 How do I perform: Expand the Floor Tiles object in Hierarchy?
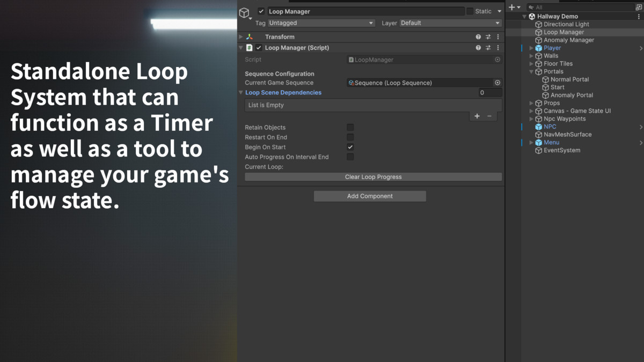[532, 64]
